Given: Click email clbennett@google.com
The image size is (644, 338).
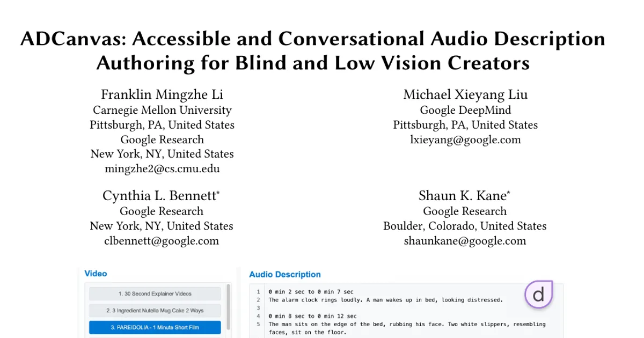Looking at the screenshot, I should pos(162,240).
